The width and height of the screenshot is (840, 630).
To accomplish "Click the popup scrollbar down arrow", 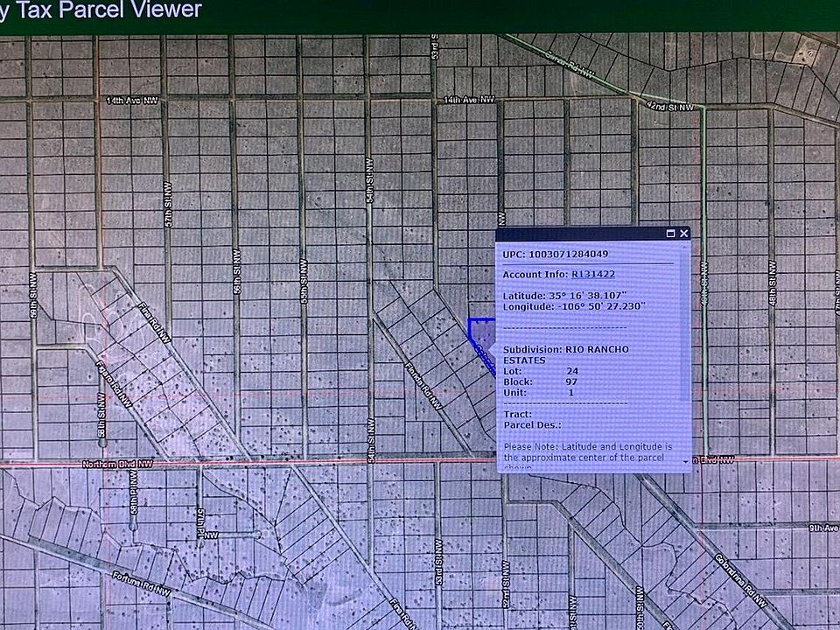I will (686, 460).
